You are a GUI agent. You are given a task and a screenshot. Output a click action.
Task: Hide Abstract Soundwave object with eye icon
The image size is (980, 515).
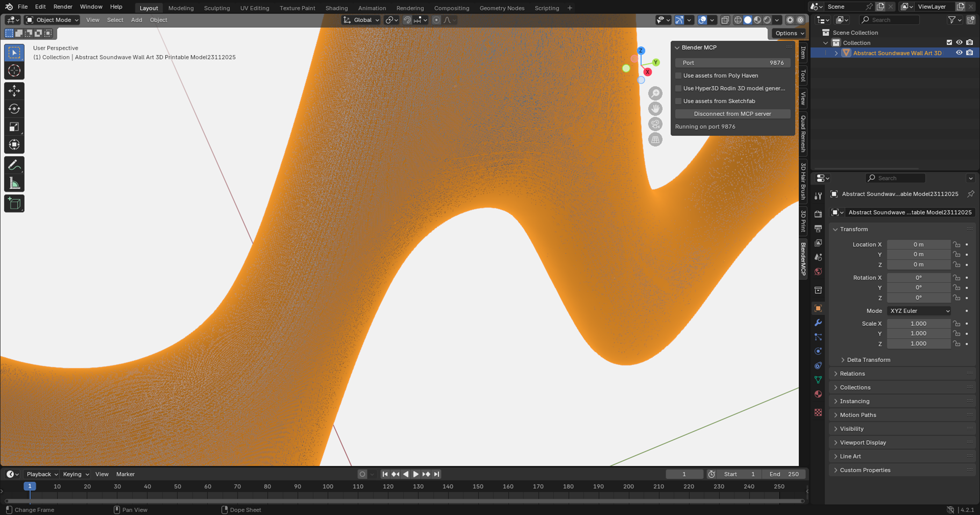pos(959,53)
